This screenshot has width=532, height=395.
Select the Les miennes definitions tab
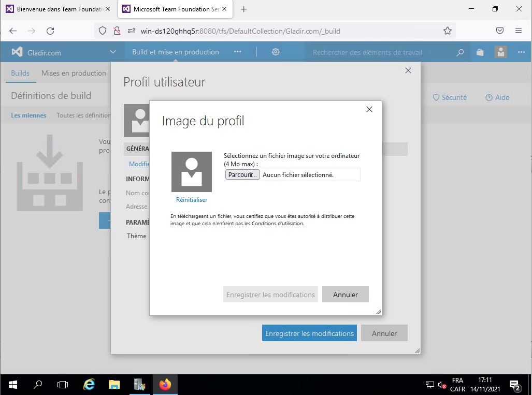tap(28, 115)
